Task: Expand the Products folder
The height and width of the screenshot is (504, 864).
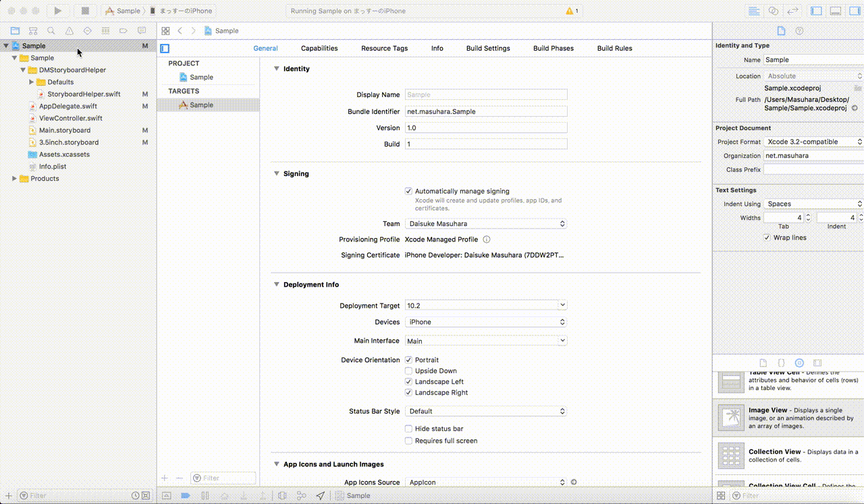Action: pyautogui.click(x=14, y=179)
